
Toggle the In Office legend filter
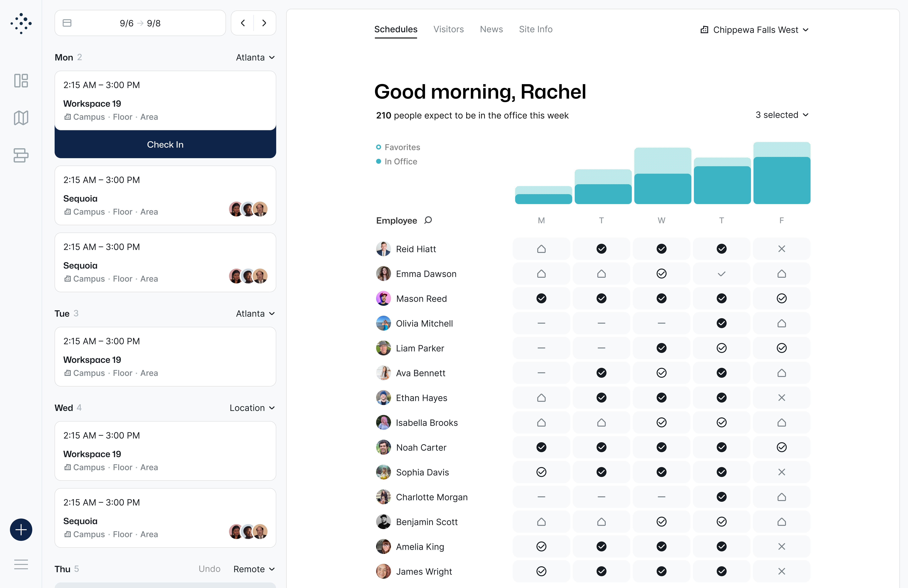coord(396,162)
